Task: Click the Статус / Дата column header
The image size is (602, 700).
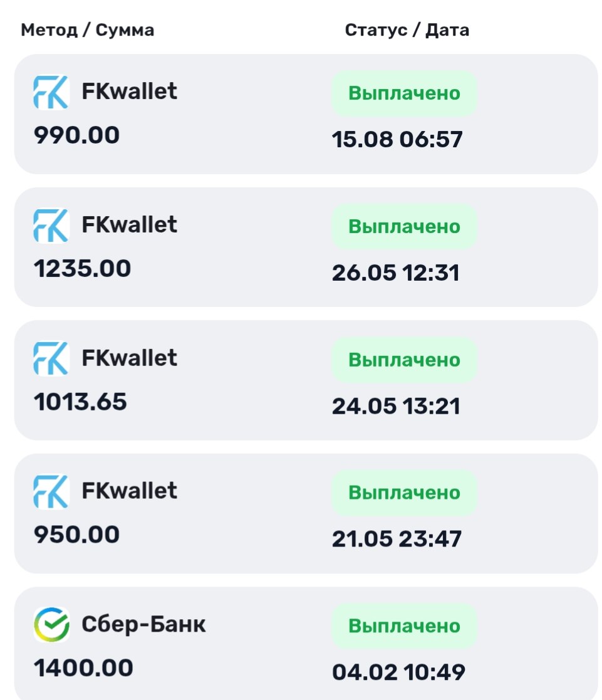Action: (407, 30)
